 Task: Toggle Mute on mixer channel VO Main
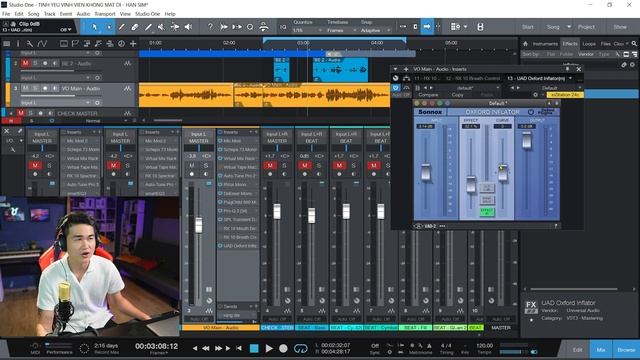pos(192,166)
